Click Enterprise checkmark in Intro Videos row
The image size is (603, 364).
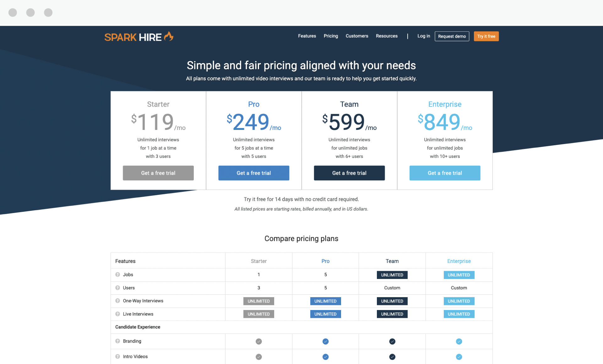coord(459,357)
